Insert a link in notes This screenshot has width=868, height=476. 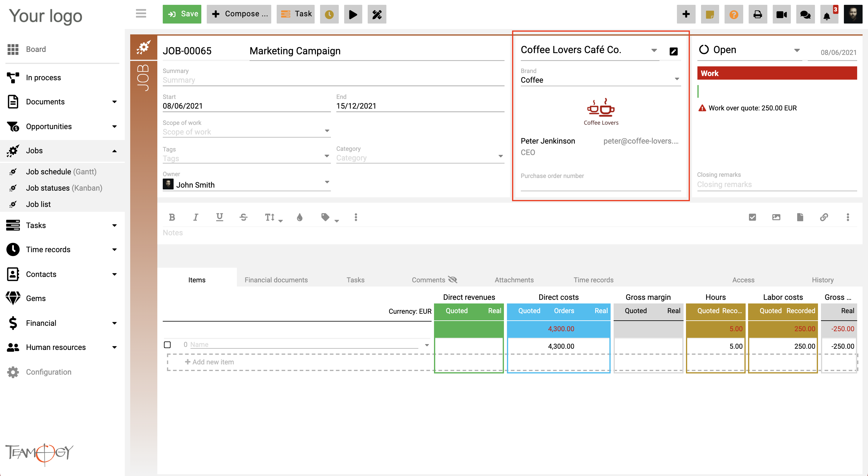click(x=824, y=217)
